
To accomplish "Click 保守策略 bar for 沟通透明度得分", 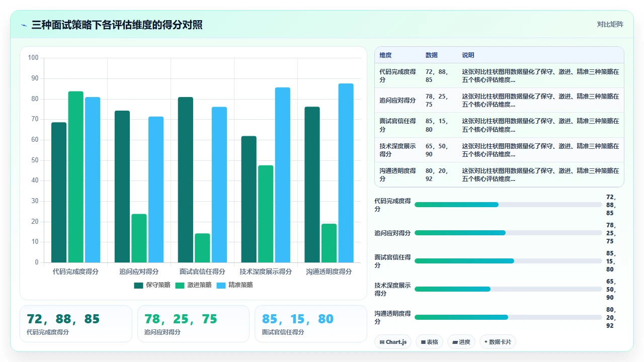I will tap(312, 185).
